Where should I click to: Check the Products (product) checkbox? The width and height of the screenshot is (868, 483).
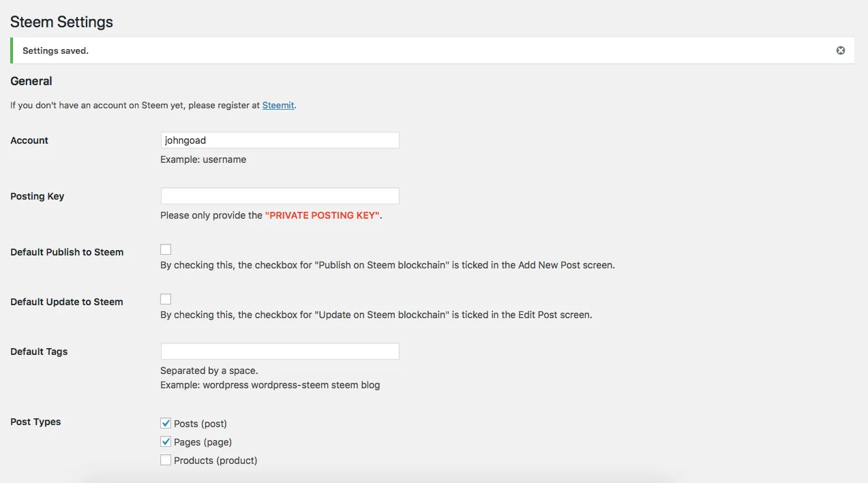(x=166, y=460)
